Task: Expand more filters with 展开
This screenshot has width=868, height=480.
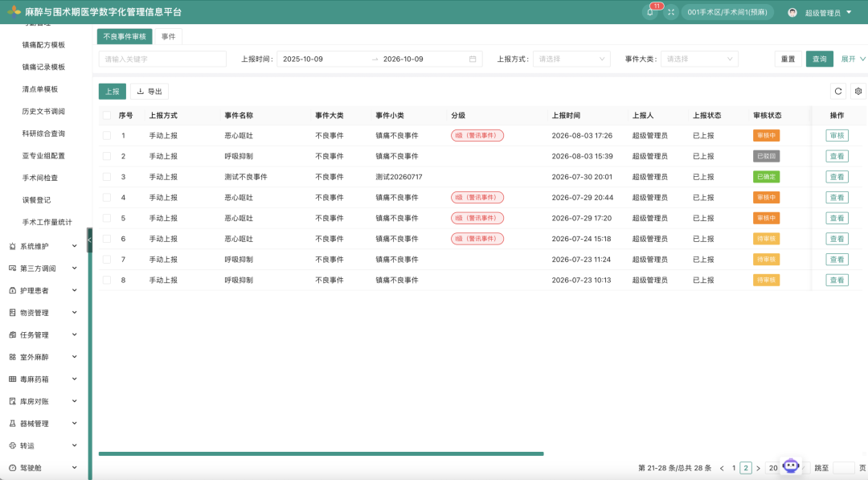Action: point(853,59)
